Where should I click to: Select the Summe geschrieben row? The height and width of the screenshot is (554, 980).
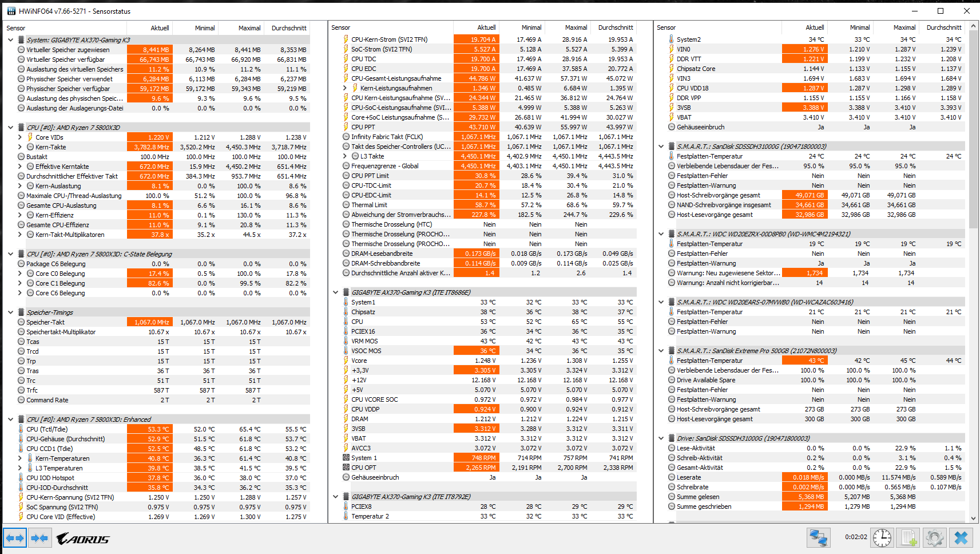816,506
